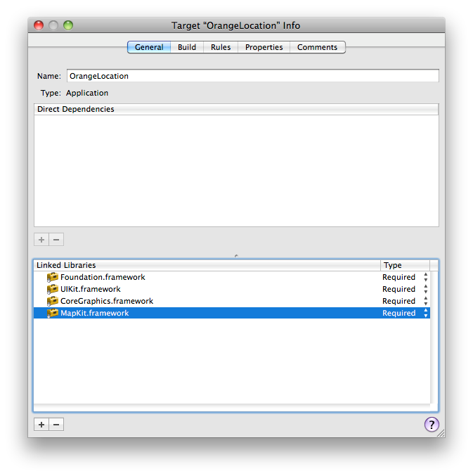Switch to the Build tab
This screenshot has height=476, width=473.
187,47
